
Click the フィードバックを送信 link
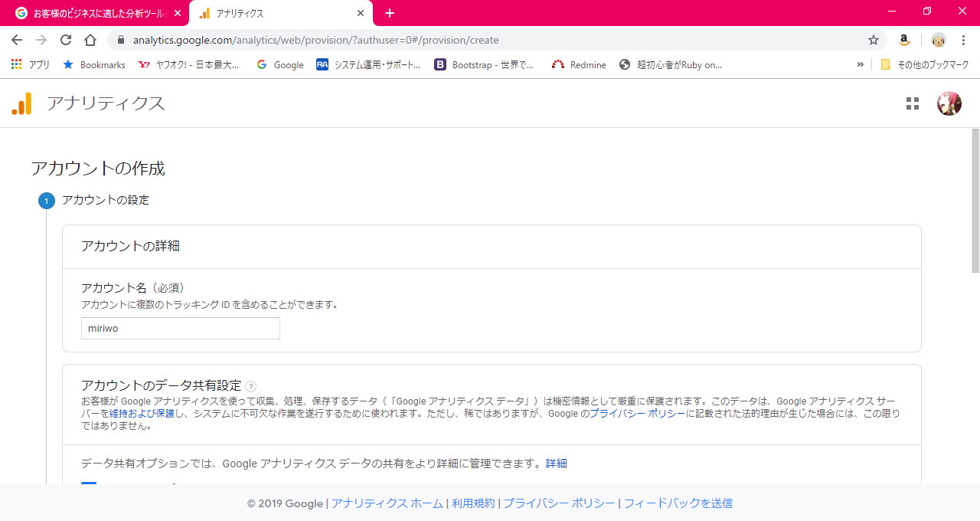pos(678,503)
